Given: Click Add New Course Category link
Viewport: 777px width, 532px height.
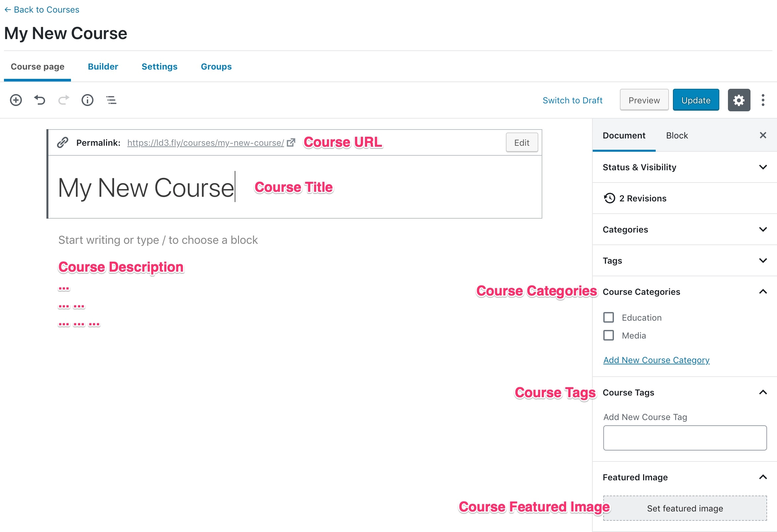Looking at the screenshot, I should click(x=657, y=359).
